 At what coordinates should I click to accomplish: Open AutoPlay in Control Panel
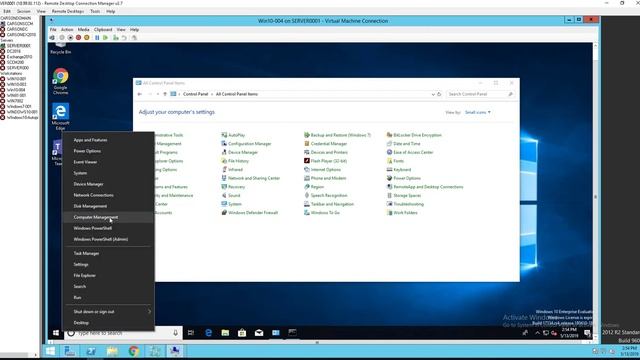tap(233, 135)
